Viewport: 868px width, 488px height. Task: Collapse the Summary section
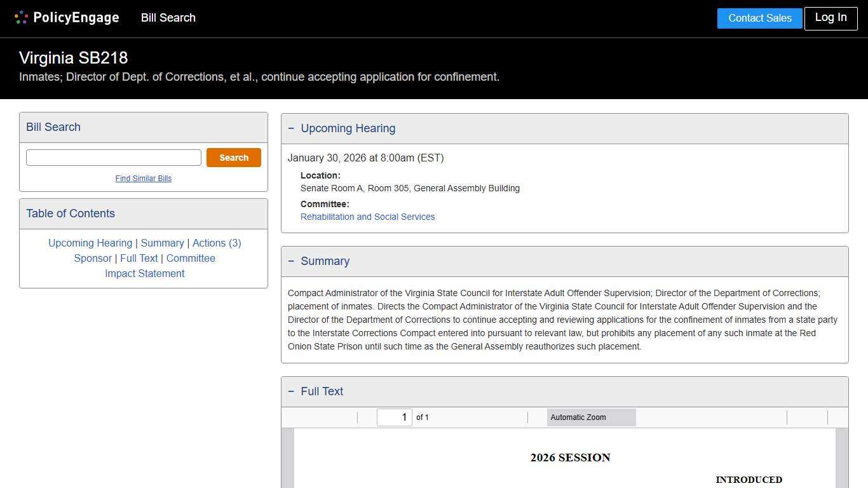pyautogui.click(x=292, y=261)
